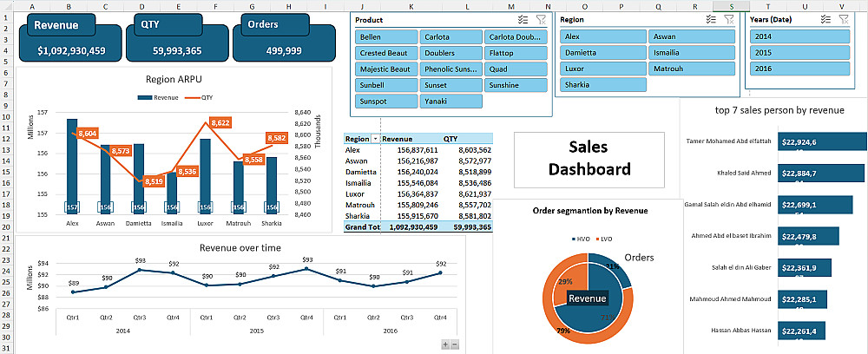Select the Grand Total revenue cell 1,092,930,459
Screen dimensions: 868x354
click(x=413, y=227)
